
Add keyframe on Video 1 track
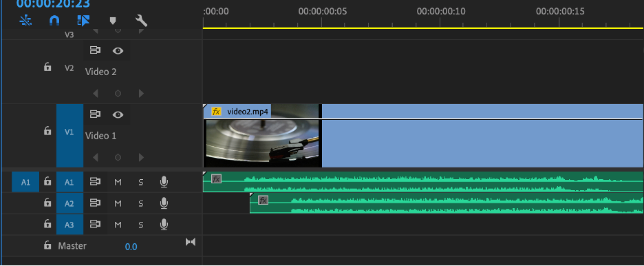pyautogui.click(x=118, y=157)
